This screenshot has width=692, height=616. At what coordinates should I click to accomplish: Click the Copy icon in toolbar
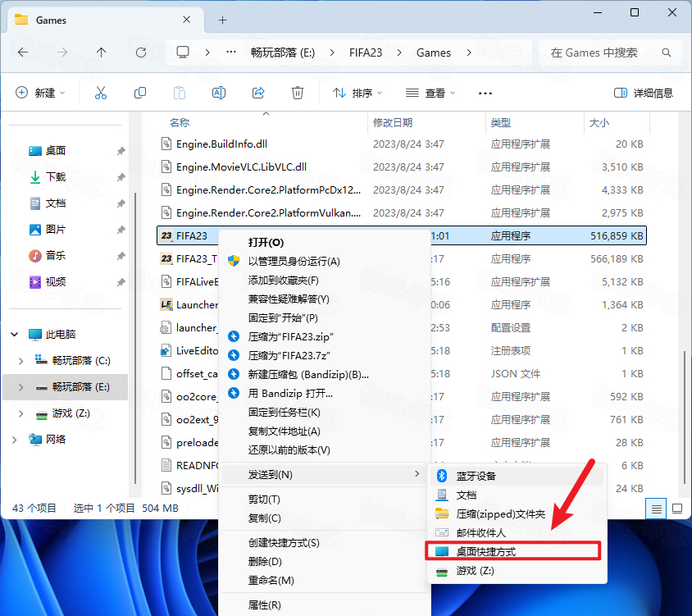(x=140, y=93)
